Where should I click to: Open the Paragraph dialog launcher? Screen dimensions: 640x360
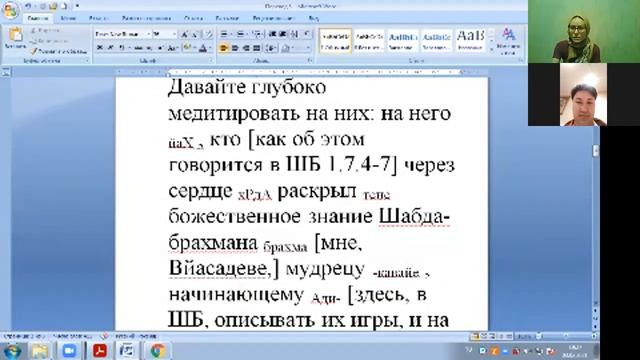point(310,61)
